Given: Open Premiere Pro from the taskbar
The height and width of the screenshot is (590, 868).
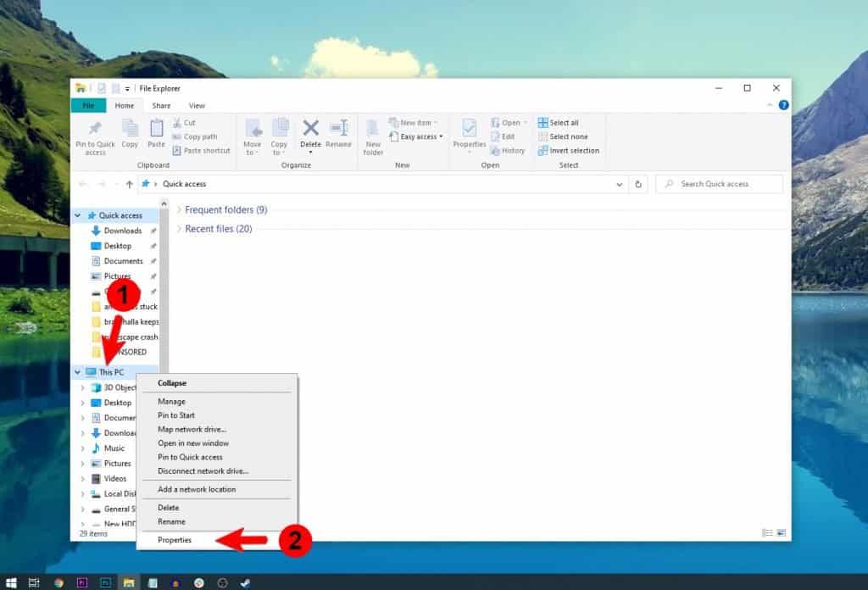Looking at the screenshot, I should [x=82, y=582].
